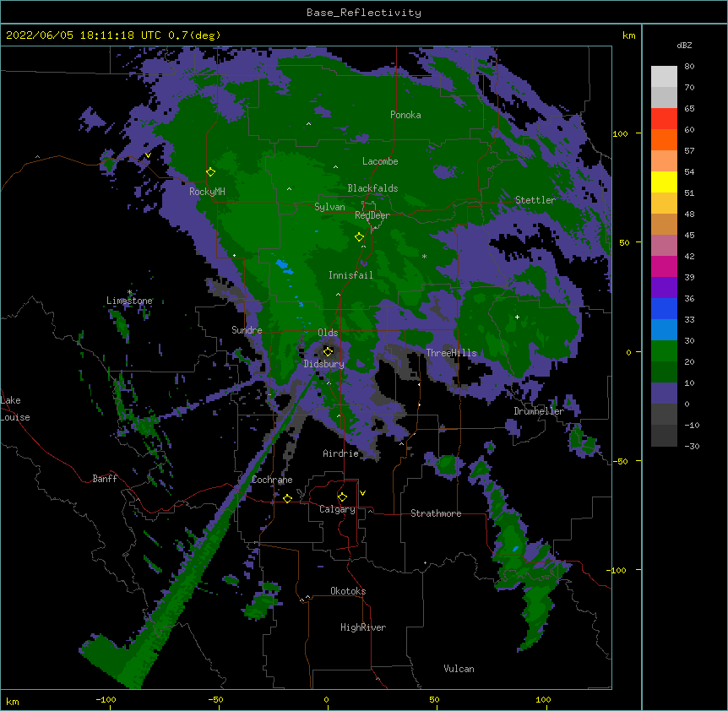Click the yellow marker below Cochrane
Screen dimensions: 728x711
[287, 498]
